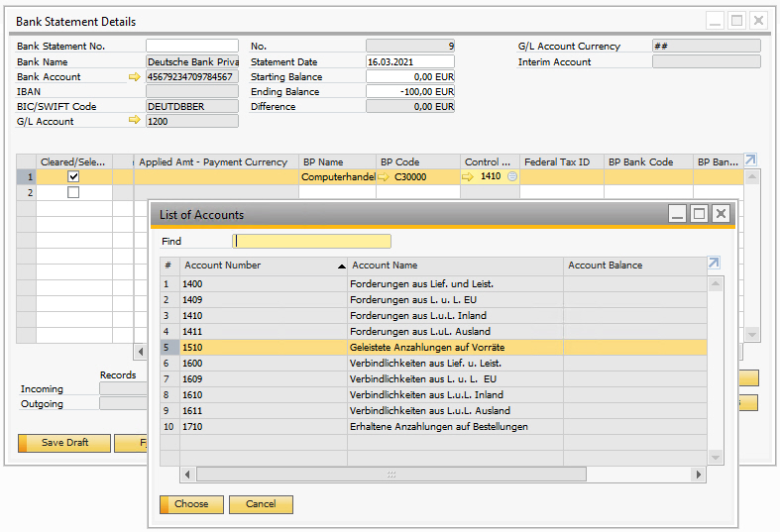
Task: Select row number 1 in the statement grid
Action: pos(27,176)
